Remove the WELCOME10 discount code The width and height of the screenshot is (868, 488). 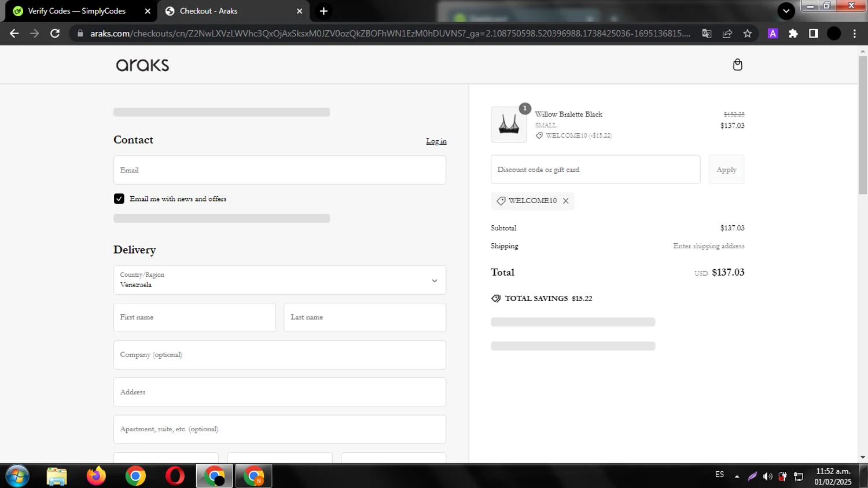pyautogui.click(x=566, y=201)
